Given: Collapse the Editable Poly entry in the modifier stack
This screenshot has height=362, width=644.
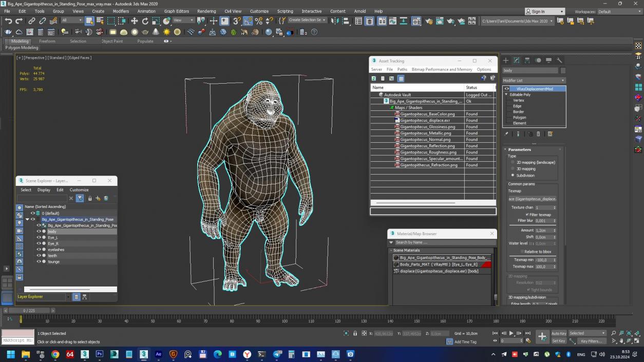Looking at the screenshot, I should 506,94.
